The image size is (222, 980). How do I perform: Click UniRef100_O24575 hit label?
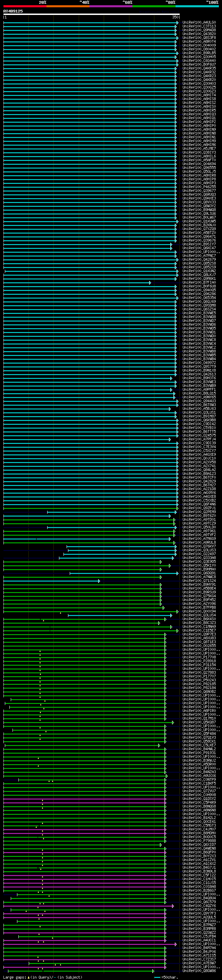pyautogui.click(x=199, y=435)
